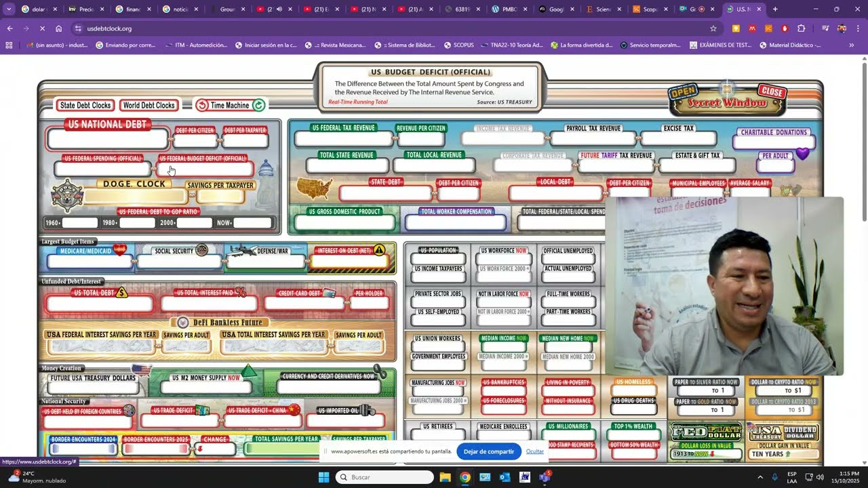This screenshot has width=868, height=488.
Task: Open ITM - Automedición bookmark
Action: pos(196,45)
